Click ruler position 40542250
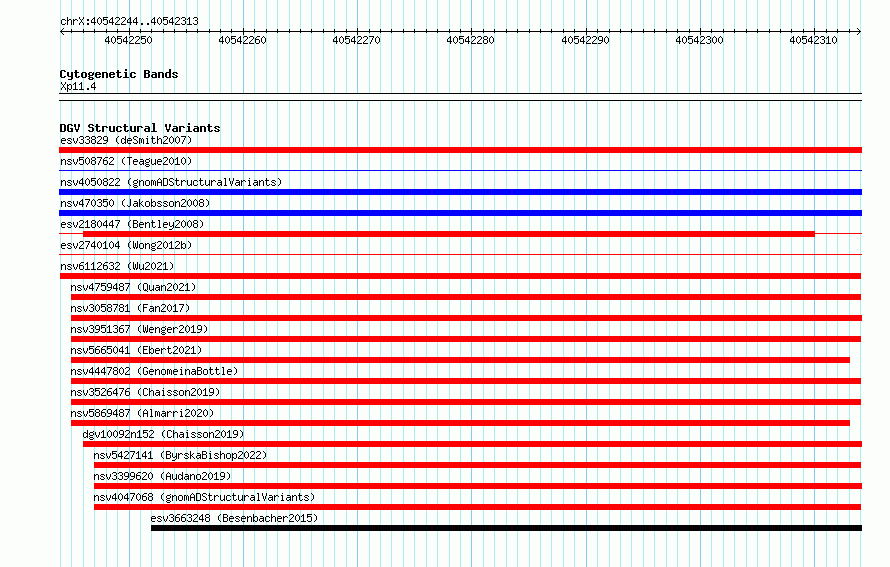890x567 pixels. tap(128, 40)
